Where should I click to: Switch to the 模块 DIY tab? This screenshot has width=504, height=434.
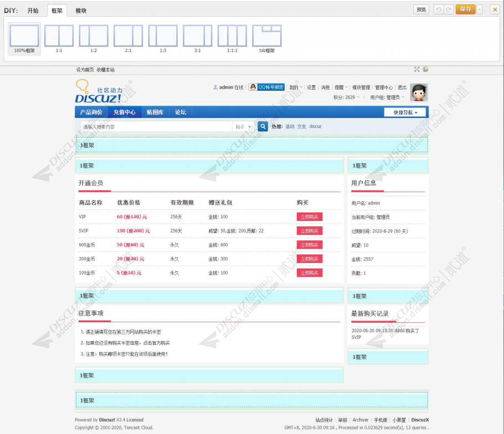click(81, 11)
